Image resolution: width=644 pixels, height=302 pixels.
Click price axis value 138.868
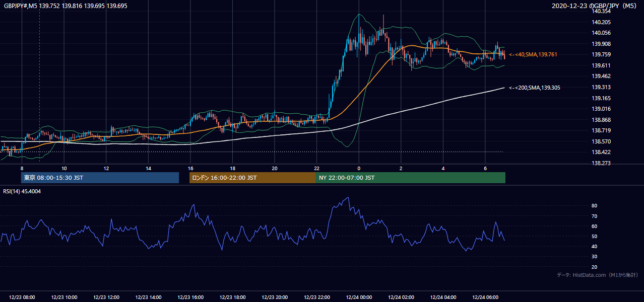602,120
